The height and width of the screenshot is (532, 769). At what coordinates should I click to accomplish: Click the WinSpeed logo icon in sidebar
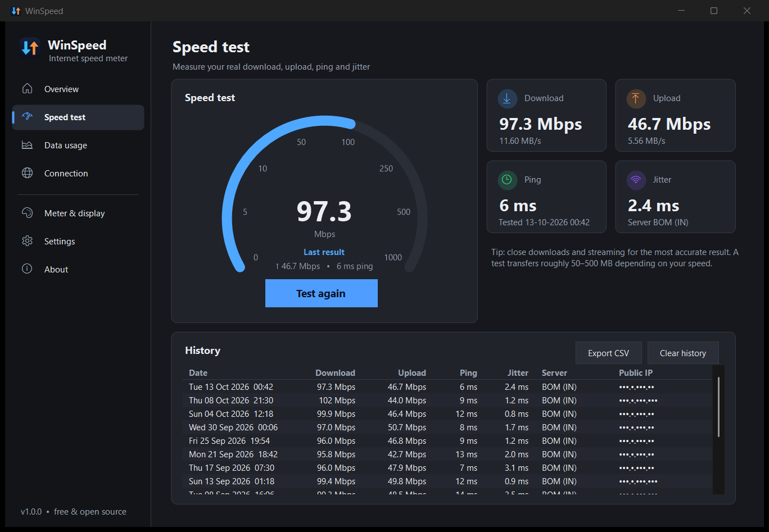coord(29,47)
